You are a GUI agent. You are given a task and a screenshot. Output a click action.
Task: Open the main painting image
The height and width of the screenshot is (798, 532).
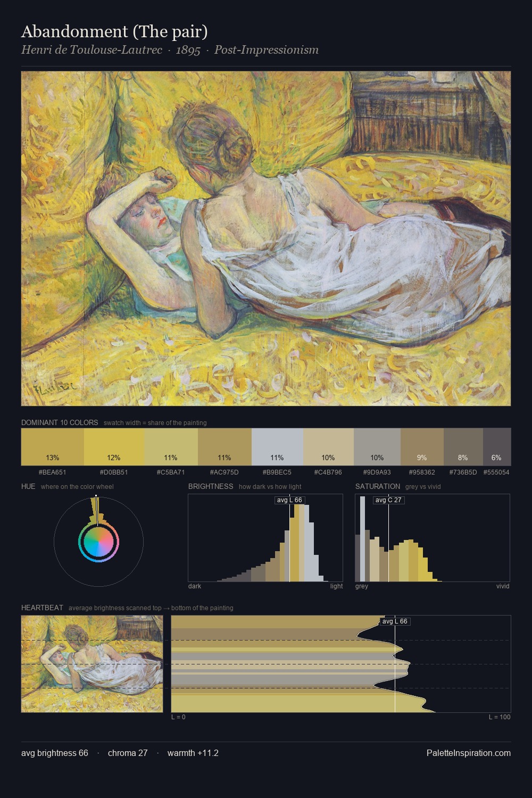tap(266, 238)
